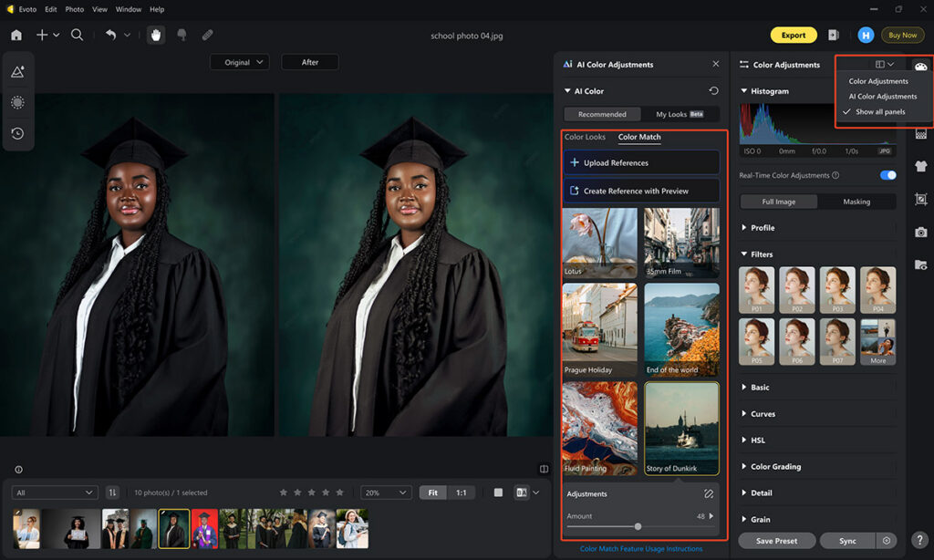
Task: Open the clothing shirt panel icon
Action: pyautogui.click(x=921, y=166)
